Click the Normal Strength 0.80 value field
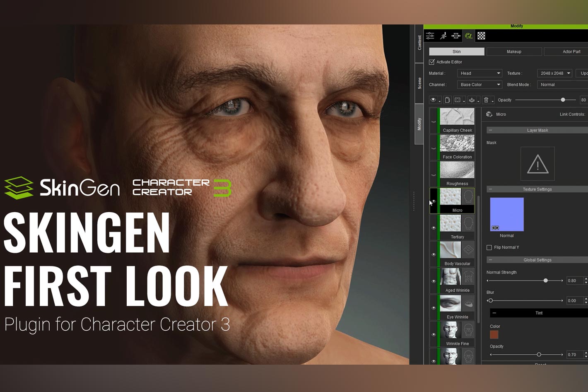 tap(575, 281)
